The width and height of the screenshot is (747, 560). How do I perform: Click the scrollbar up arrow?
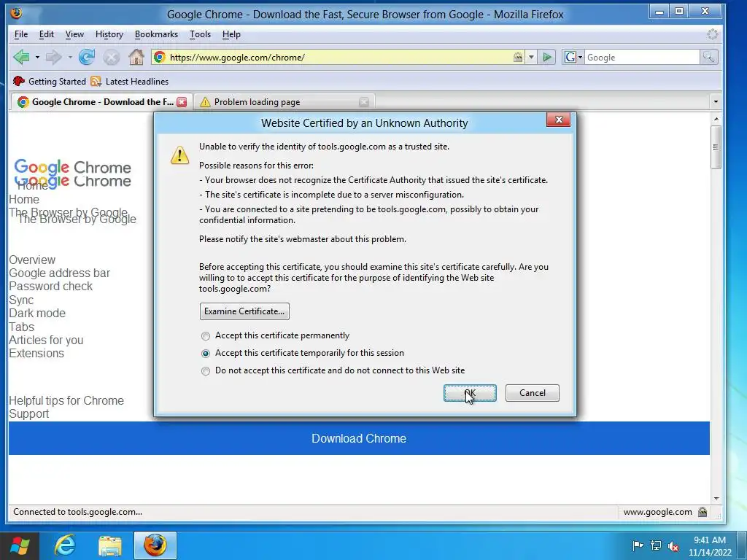click(x=716, y=119)
